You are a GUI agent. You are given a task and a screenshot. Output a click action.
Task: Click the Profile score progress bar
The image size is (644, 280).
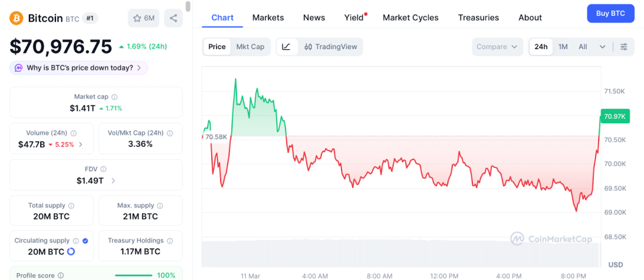[133, 275]
